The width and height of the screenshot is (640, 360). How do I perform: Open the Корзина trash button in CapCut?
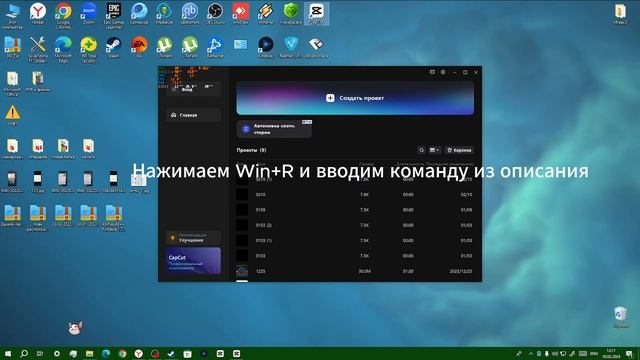(459, 150)
